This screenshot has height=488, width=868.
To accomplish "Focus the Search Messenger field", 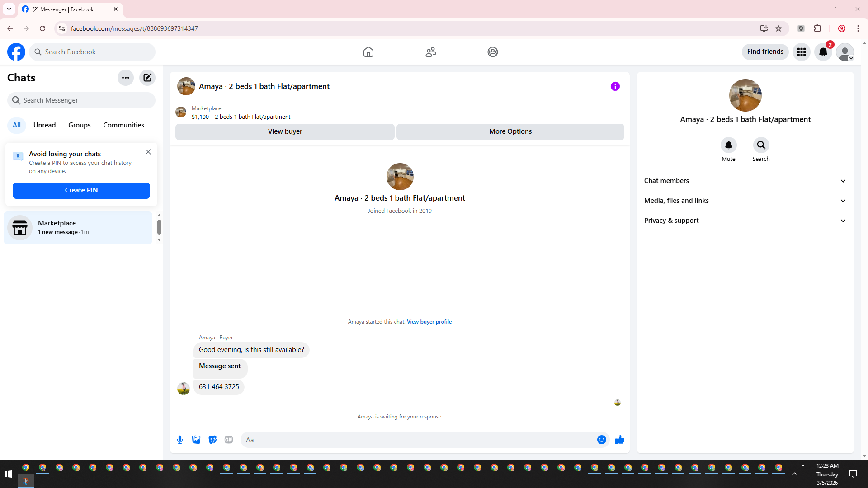I will click(81, 100).
